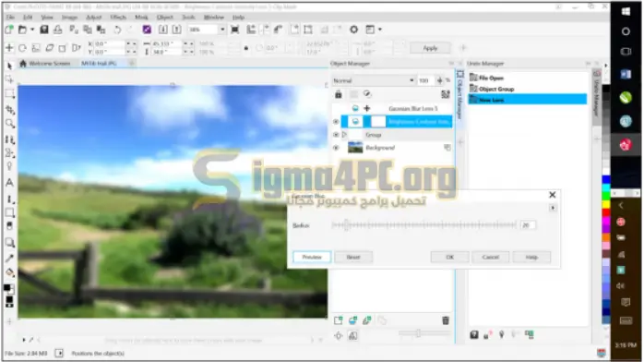
Task: Select the Text tool letter A
Action: tap(9, 183)
